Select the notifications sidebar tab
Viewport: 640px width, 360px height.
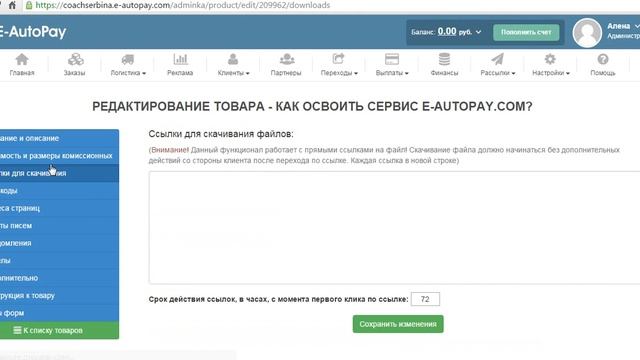tap(59, 243)
